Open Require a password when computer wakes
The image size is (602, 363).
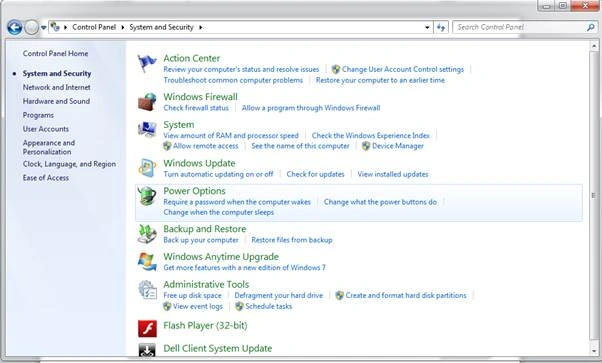pyautogui.click(x=237, y=202)
